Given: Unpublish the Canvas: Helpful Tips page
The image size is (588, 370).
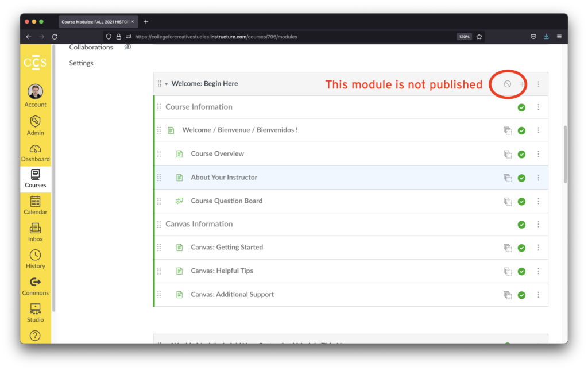Looking at the screenshot, I should coord(521,271).
